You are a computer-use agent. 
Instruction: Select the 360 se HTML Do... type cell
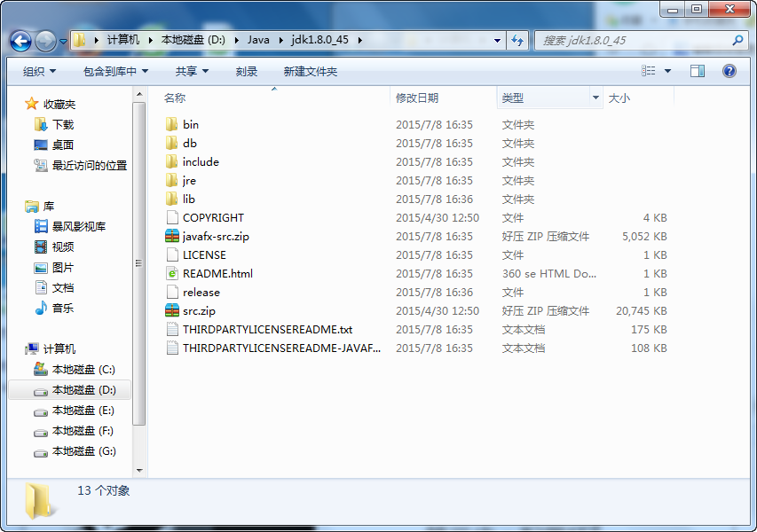tap(549, 273)
